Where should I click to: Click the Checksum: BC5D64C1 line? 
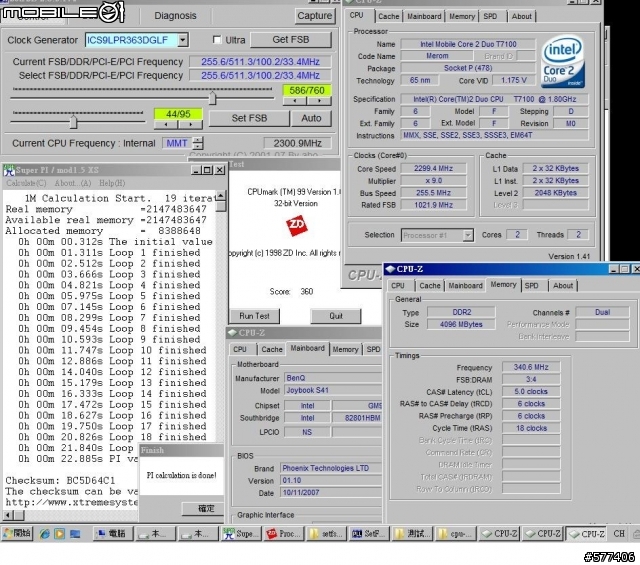pos(60,480)
